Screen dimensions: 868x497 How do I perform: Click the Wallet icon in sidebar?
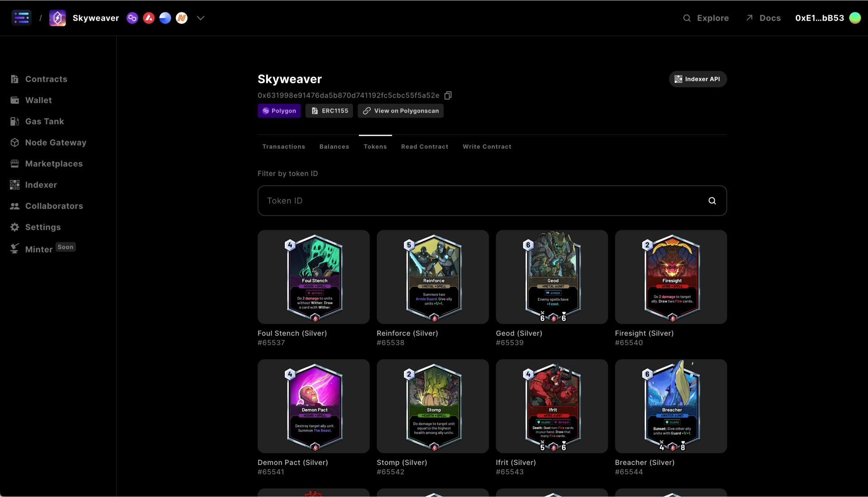coord(14,100)
